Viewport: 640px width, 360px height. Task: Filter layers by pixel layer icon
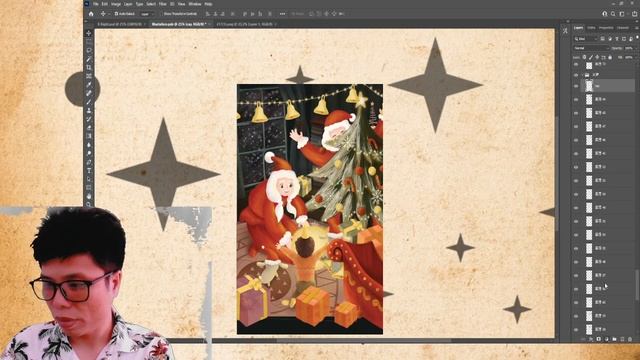pos(602,39)
